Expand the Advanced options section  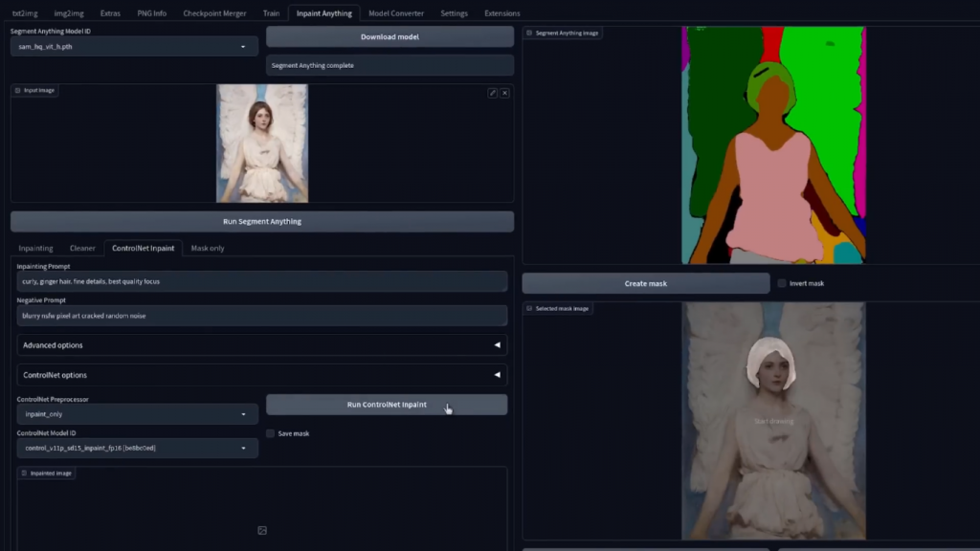pyautogui.click(x=261, y=345)
